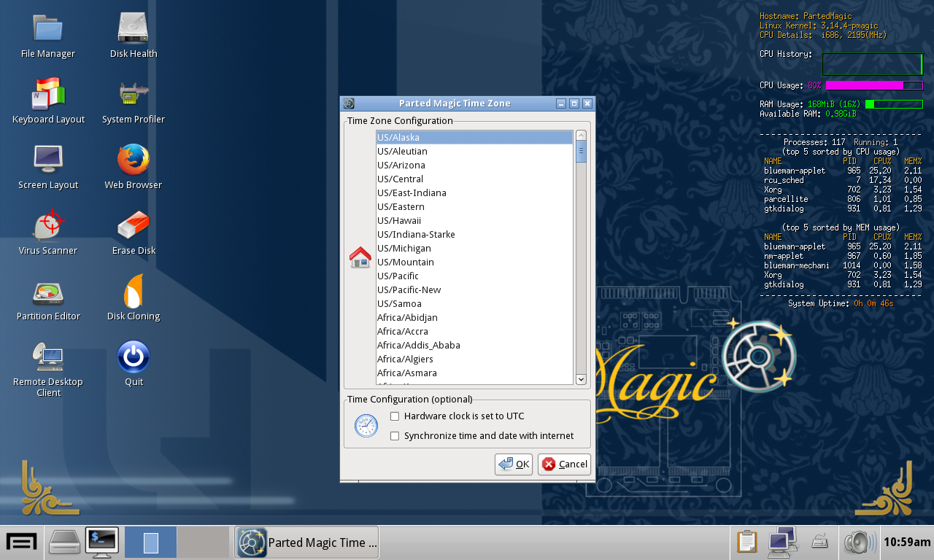Pick US/Hawaii time zone
Image resolution: width=934 pixels, height=560 pixels.
[x=474, y=221]
